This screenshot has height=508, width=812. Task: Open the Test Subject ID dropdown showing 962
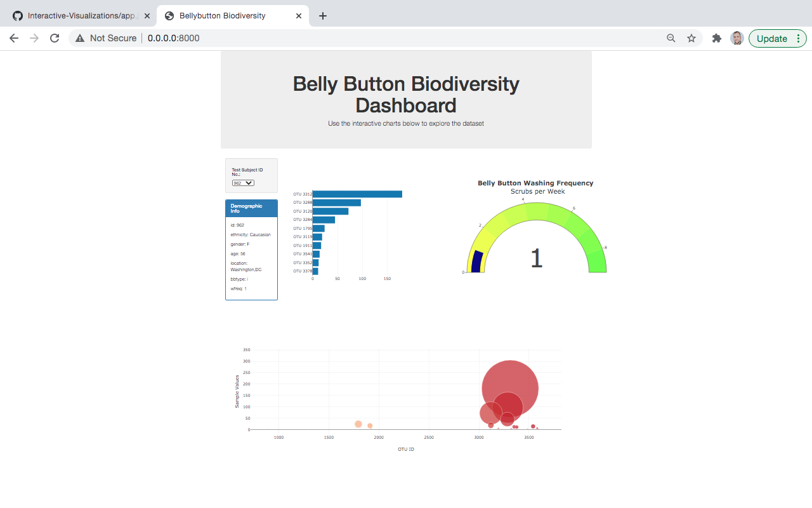[x=242, y=182]
